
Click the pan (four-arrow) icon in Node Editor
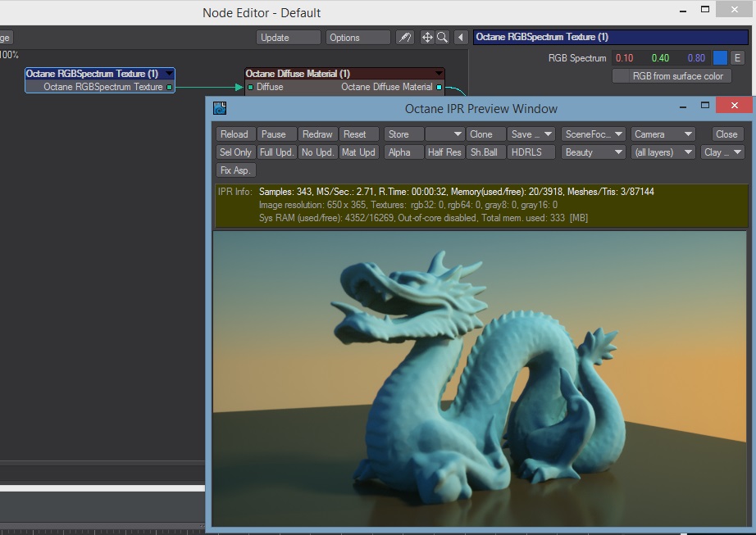click(x=427, y=38)
